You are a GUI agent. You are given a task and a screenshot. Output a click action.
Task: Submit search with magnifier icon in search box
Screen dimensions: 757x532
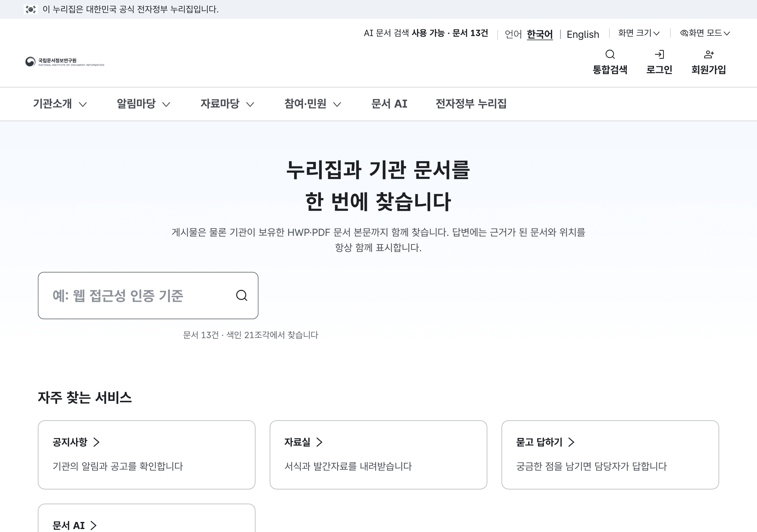pos(242,295)
